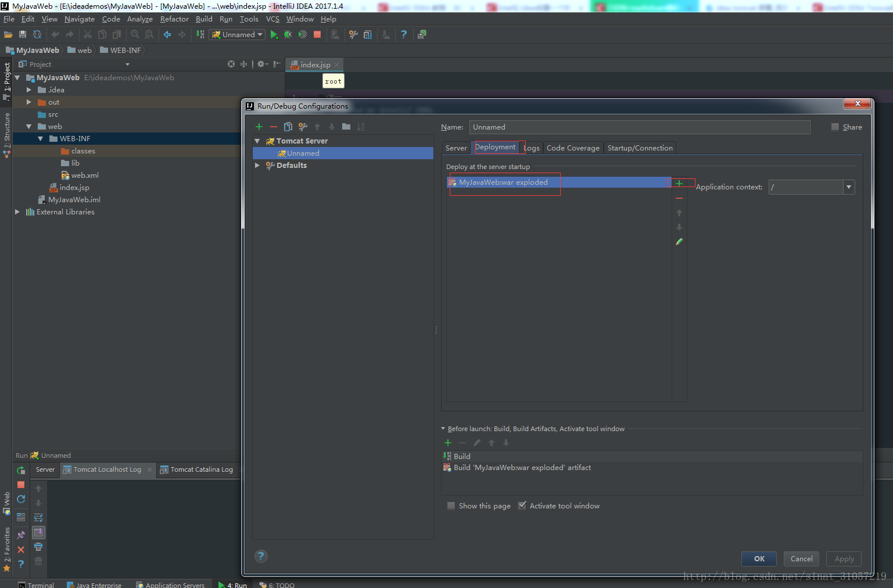This screenshot has width=893, height=588.
Task: Click the Name field containing Unnamed
Action: [640, 127]
